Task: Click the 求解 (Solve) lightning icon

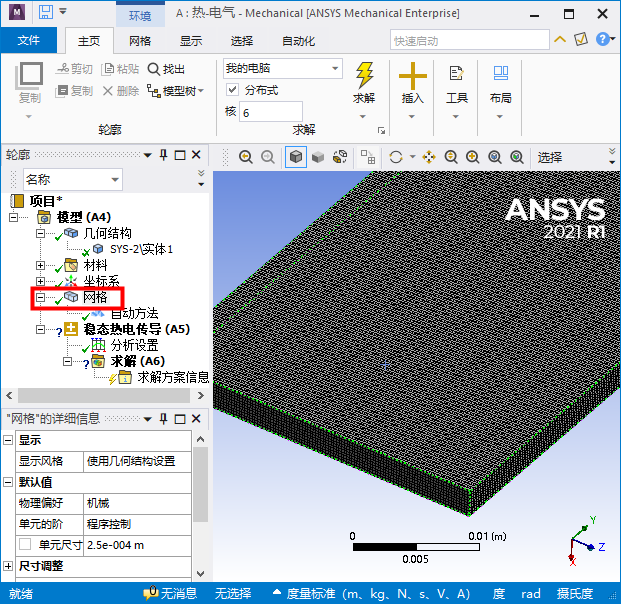Action: [365, 76]
